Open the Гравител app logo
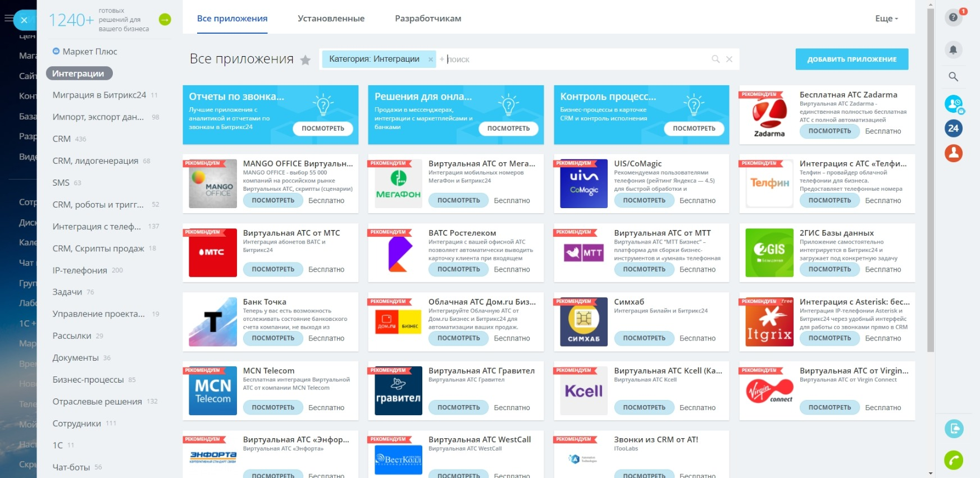Viewport: 980px width, 478px height. [398, 390]
